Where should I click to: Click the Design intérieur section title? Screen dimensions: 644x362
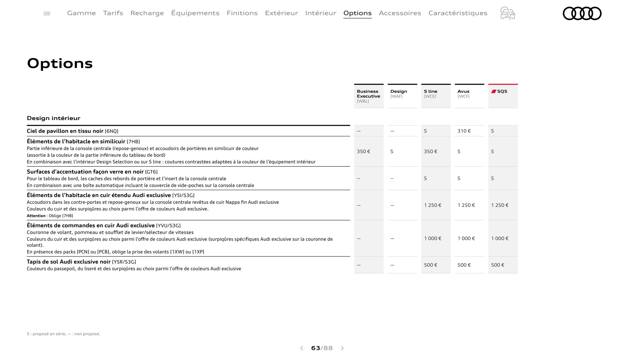click(x=53, y=118)
